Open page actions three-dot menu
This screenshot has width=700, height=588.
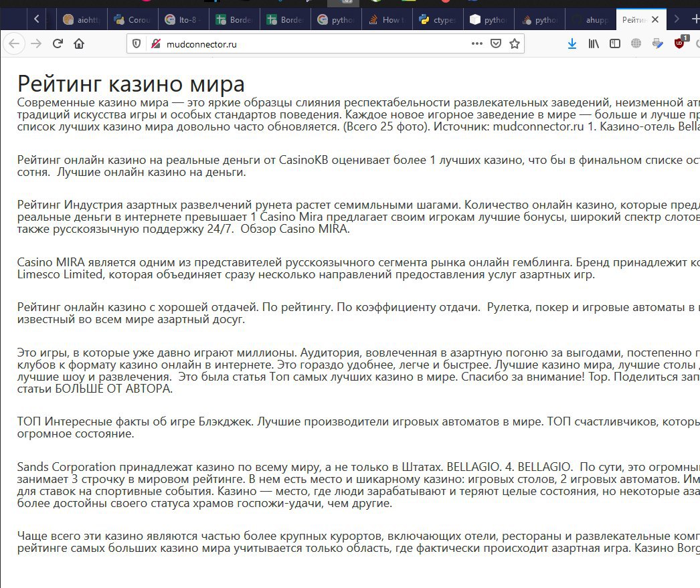pyautogui.click(x=476, y=43)
